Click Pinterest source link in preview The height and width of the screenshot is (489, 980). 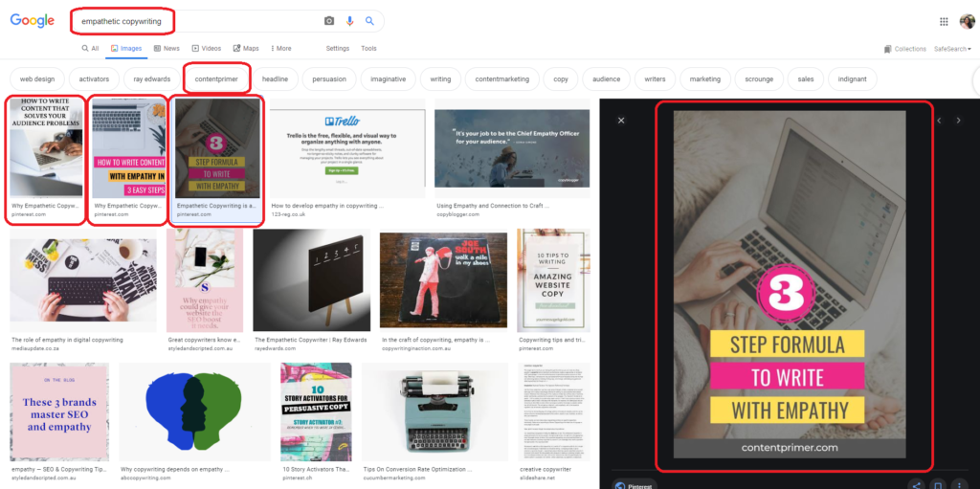point(635,485)
